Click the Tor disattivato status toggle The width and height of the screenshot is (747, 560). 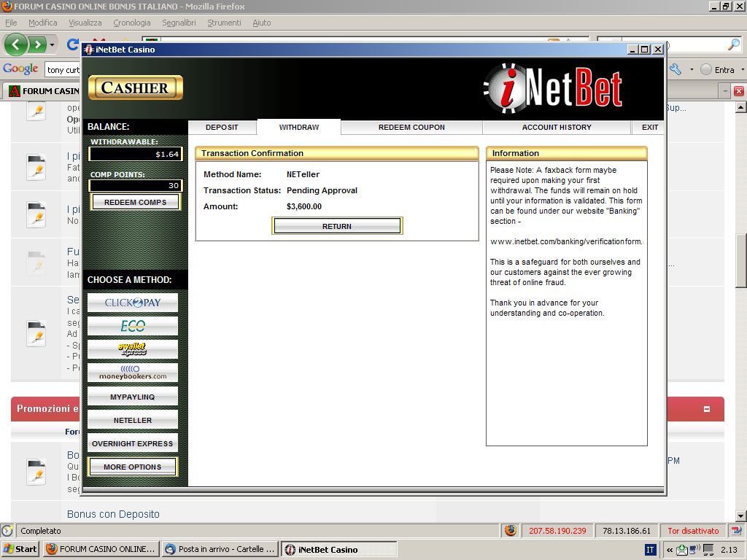click(x=693, y=531)
